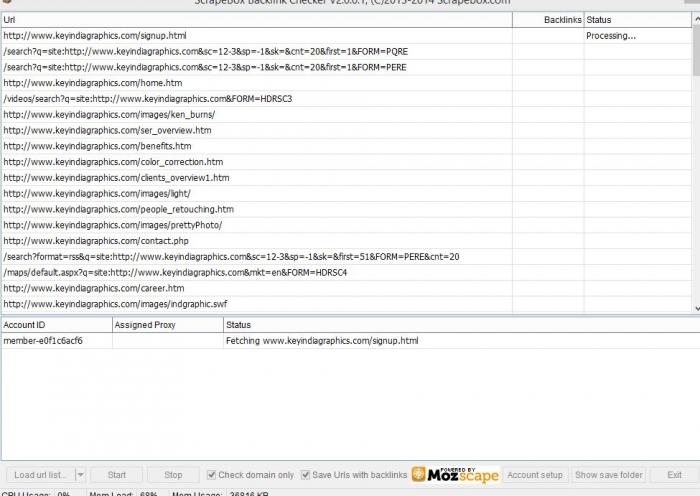
Task: Click the Stop button
Action: (x=173, y=475)
